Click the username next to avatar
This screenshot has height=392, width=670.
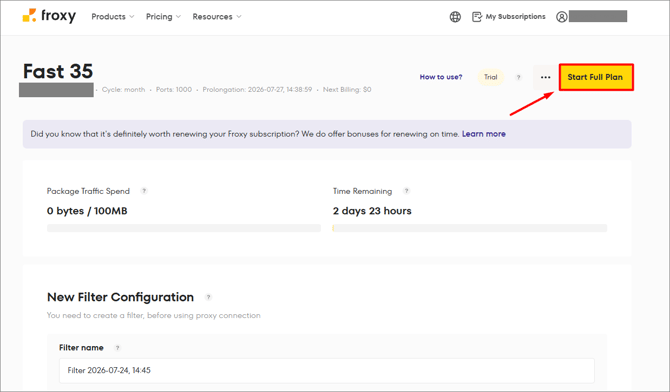click(598, 17)
